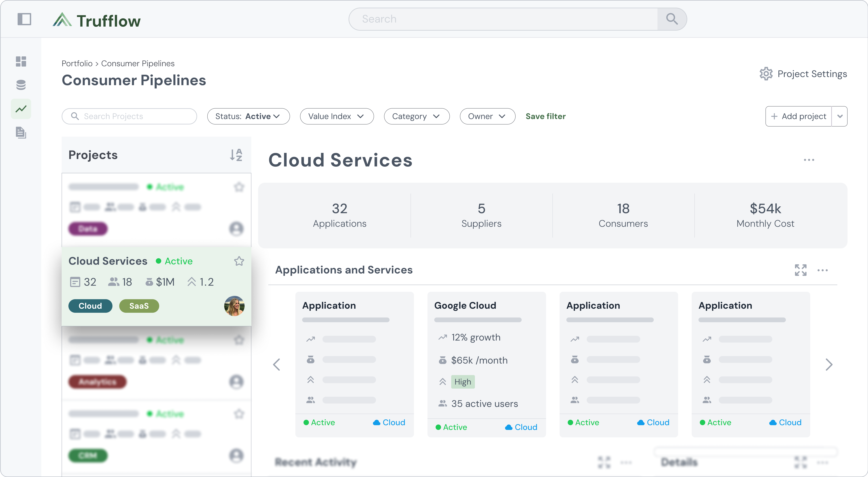Screen dimensions: 868x477
Task: Click consumers icon next to 18
Action: click(x=113, y=282)
